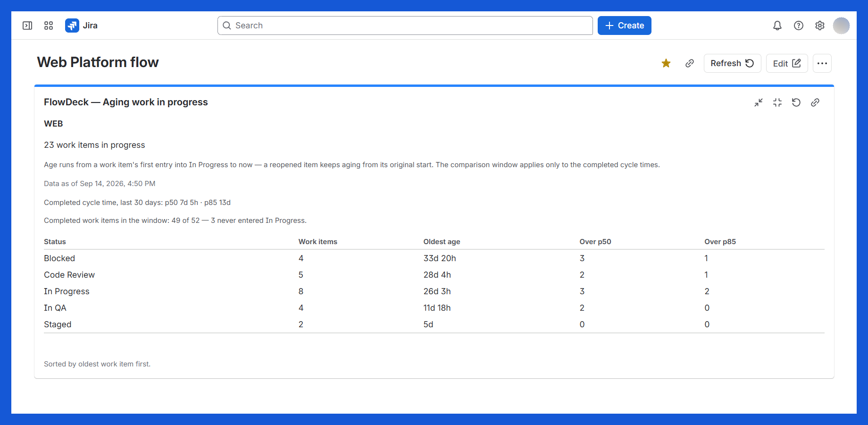Toggle the sidebar panel icon
Screen dimensions: 868x425
click(x=27, y=25)
